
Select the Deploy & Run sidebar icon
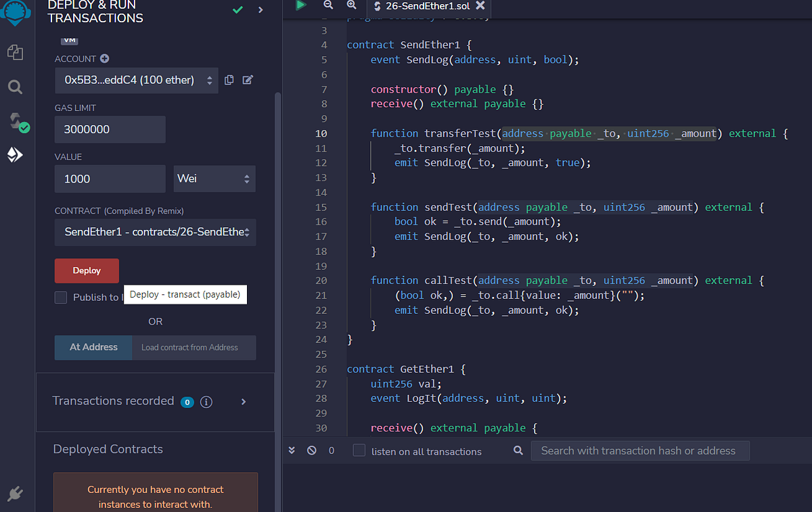16,154
